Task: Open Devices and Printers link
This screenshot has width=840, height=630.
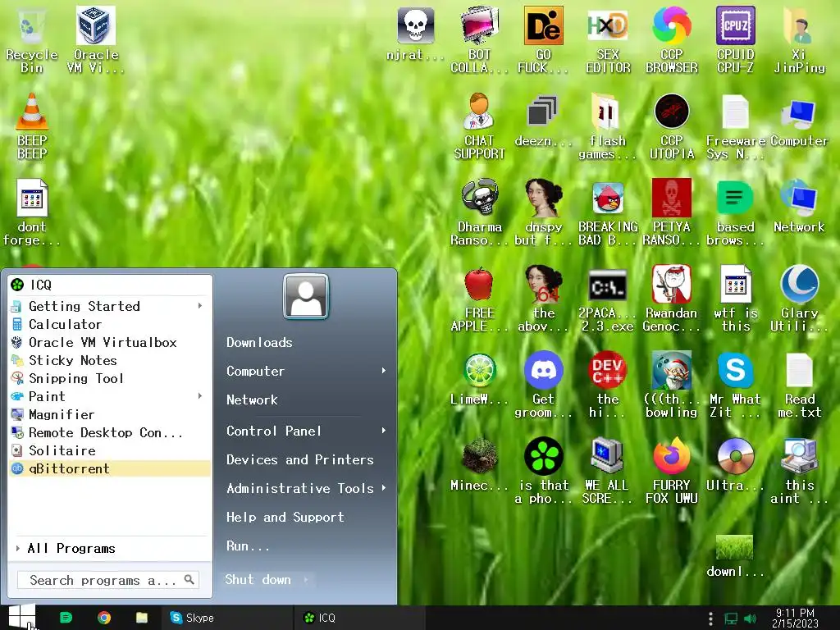Action: pyautogui.click(x=300, y=459)
